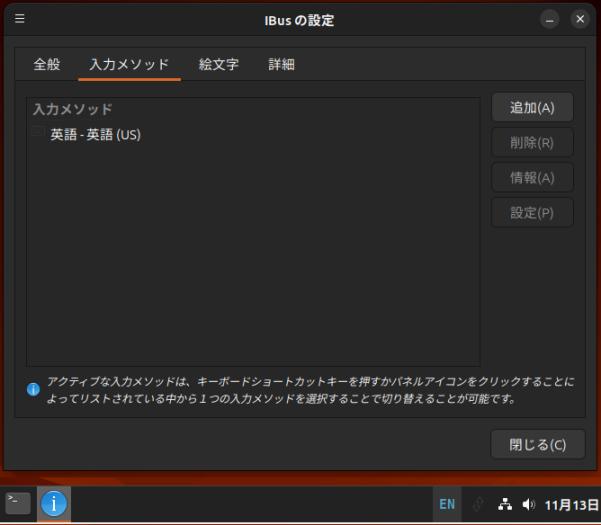Open the 絵文字 tab
601x525 pixels.
coord(218,64)
